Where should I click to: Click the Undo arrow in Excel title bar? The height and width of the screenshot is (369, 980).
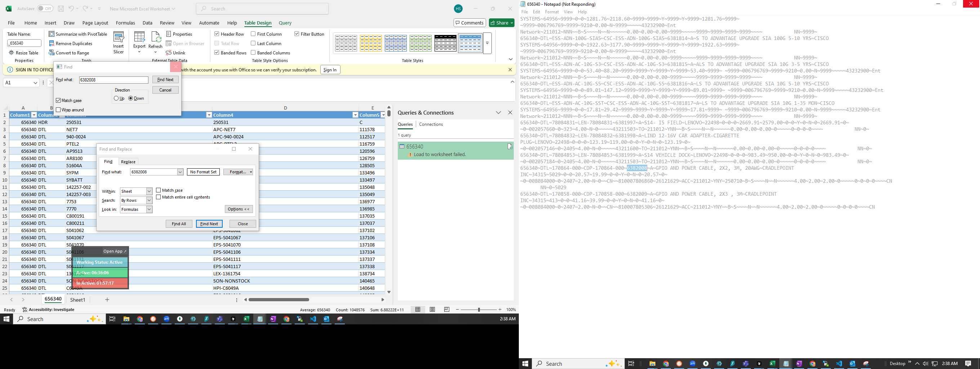click(x=71, y=8)
